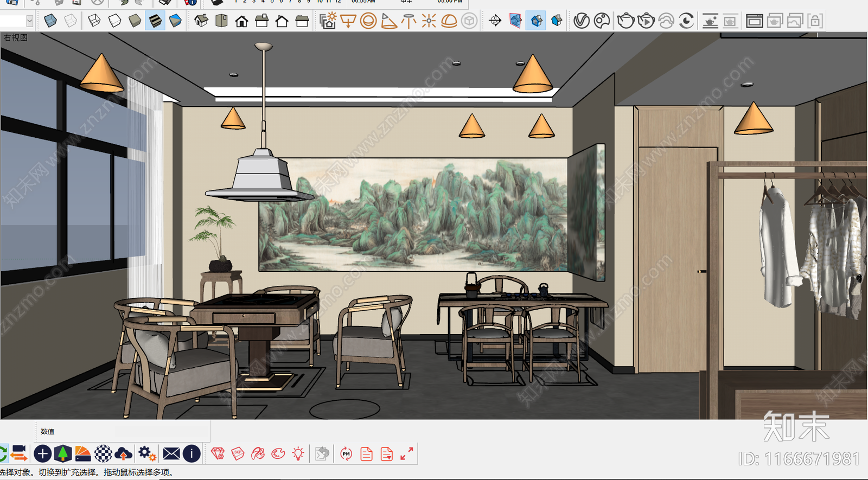Select the X-ray face style icon
868x480 pixels.
[50, 21]
